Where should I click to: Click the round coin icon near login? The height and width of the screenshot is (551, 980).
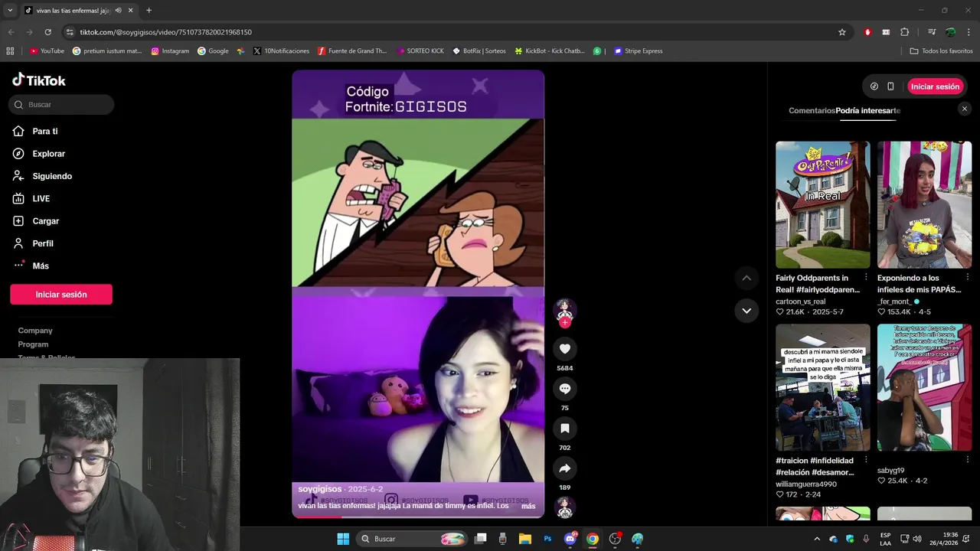[x=874, y=86]
